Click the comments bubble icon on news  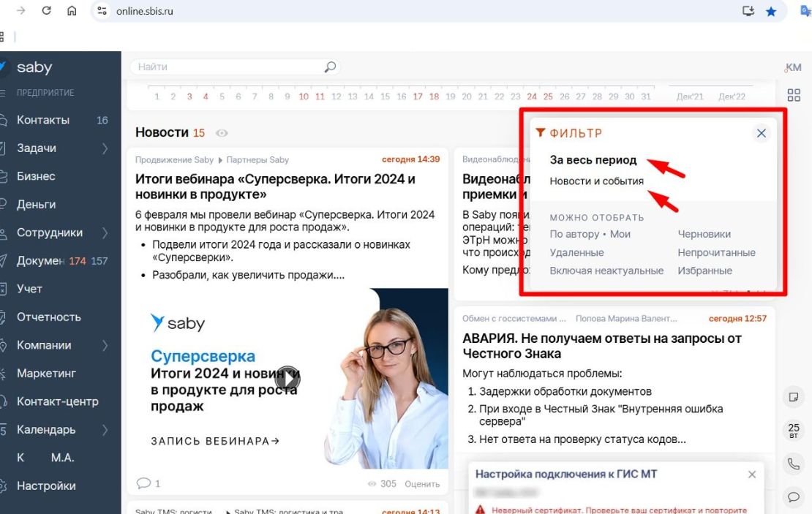[x=144, y=483]
